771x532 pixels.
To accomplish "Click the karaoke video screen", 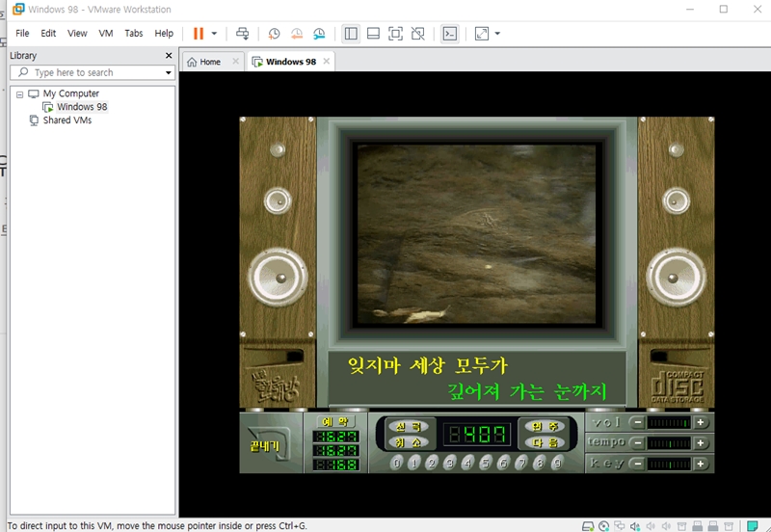I will click(476, 234).
